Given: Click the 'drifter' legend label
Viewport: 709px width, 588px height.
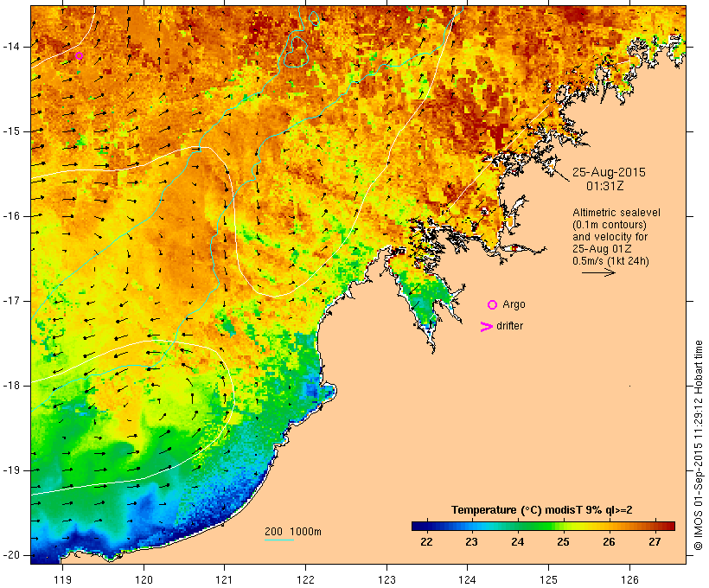Looking at the screenshot, I should click(x=509, y=326).
